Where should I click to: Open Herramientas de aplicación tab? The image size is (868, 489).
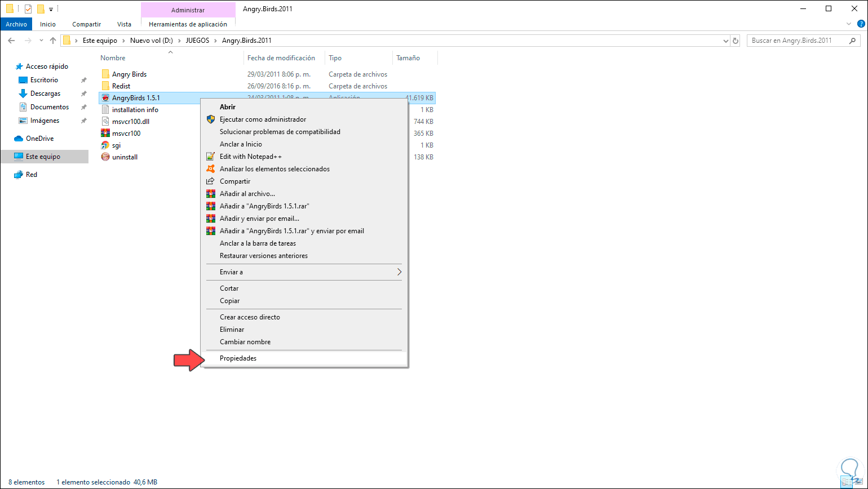pos(188,24)
